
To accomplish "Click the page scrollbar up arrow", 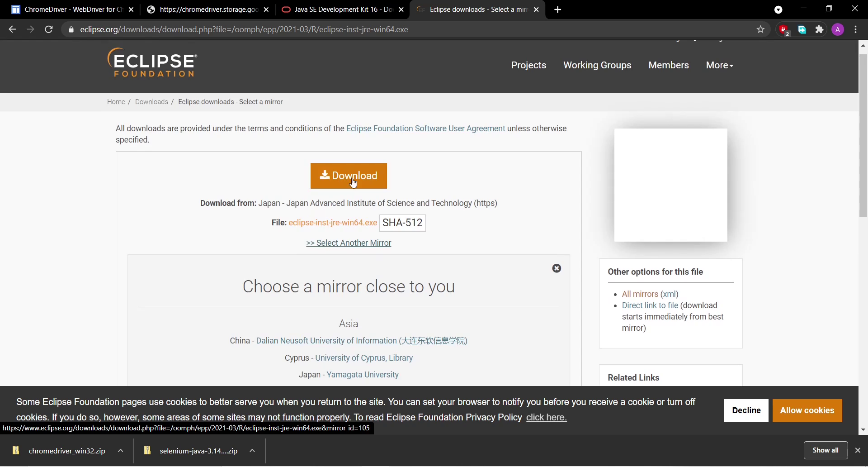I will click(863, 45).
